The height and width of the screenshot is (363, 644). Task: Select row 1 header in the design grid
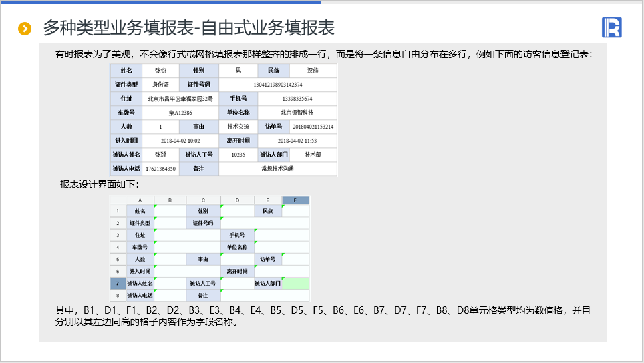pos(118,211)
